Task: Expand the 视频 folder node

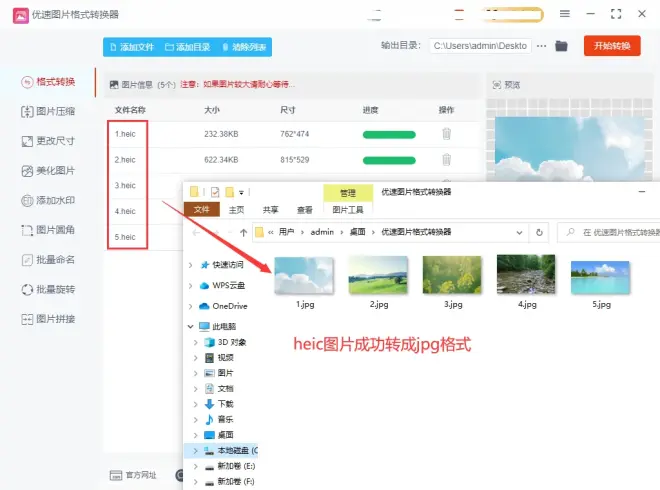Action: pyautogui.click(x=195, y=358)
